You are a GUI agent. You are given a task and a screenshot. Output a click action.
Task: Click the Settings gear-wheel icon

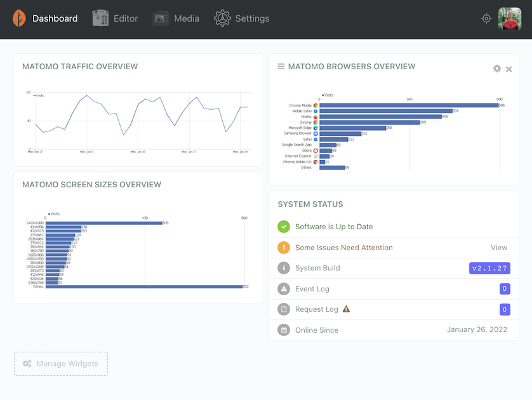222,18
